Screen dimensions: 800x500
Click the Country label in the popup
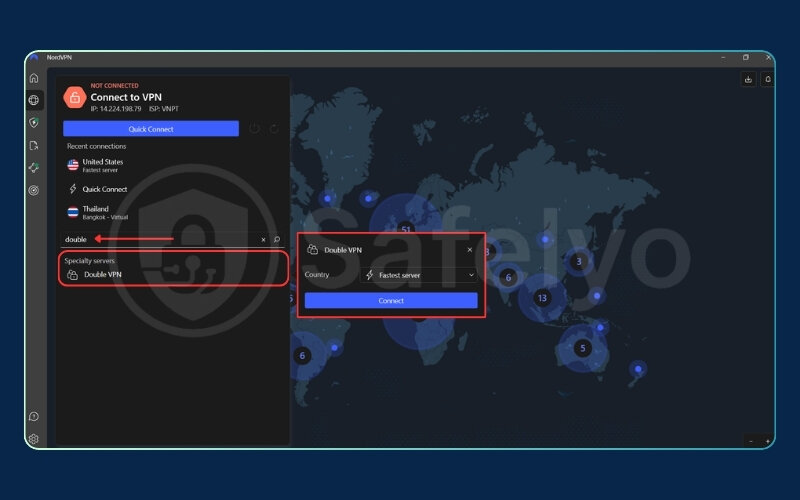tap(316, 274)
